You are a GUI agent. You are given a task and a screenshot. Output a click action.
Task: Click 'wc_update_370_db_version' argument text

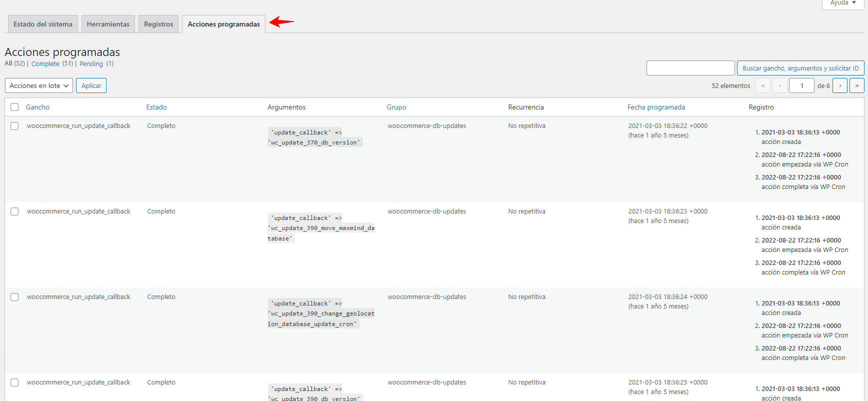(315, 142)
